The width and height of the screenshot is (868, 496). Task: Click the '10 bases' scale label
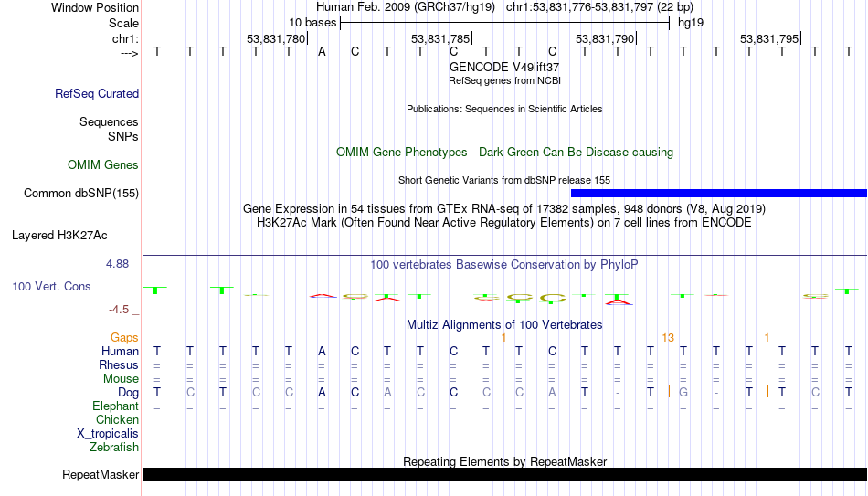click(x=312, y=23)
